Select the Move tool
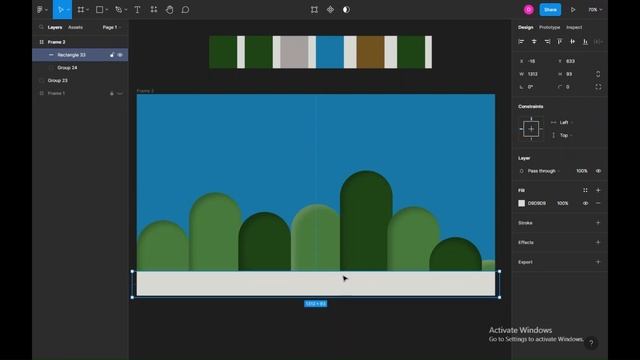 point(60,9)
